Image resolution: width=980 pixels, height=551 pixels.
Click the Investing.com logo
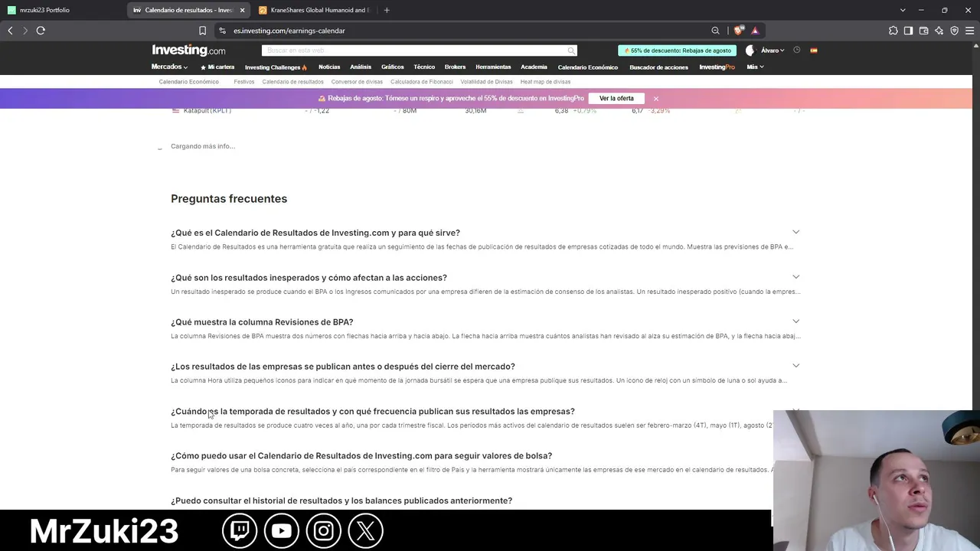(x=188, y=51)
